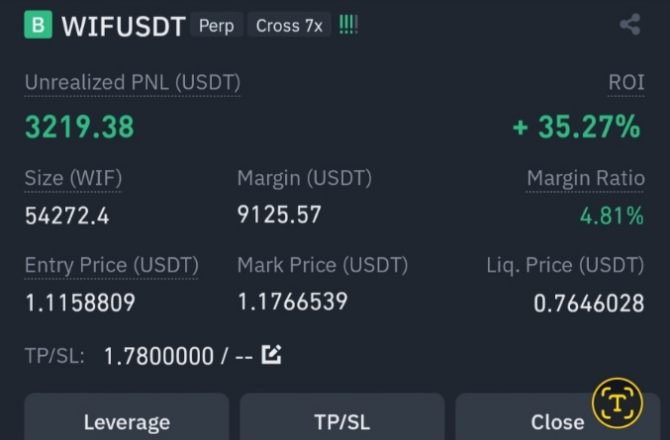Tap the + 35.27% ROI figure
The width and height of the screenshot is (670, 440).
pos(576,127)
